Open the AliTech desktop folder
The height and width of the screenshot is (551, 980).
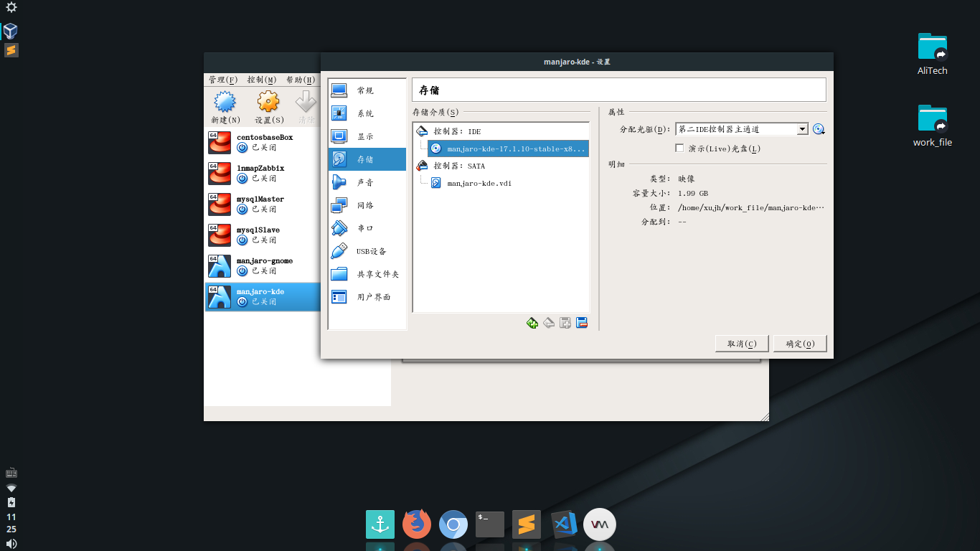coord(933,54)
